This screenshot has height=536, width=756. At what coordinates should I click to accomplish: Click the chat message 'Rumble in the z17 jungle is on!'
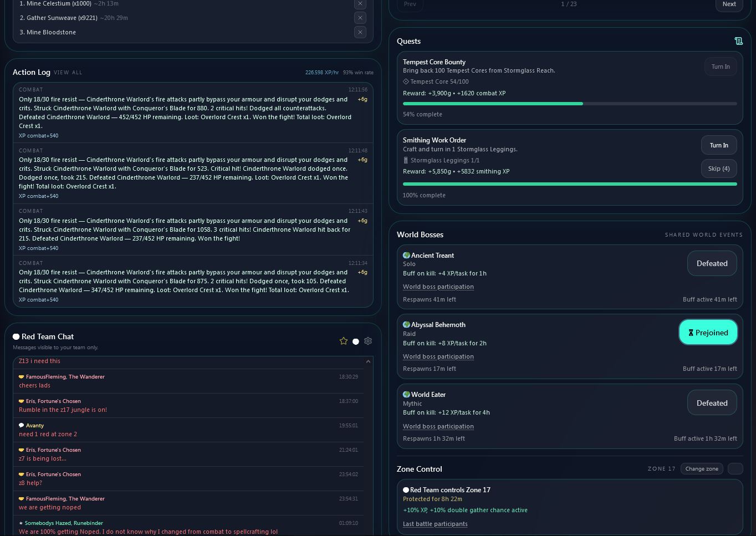point(63,410)
